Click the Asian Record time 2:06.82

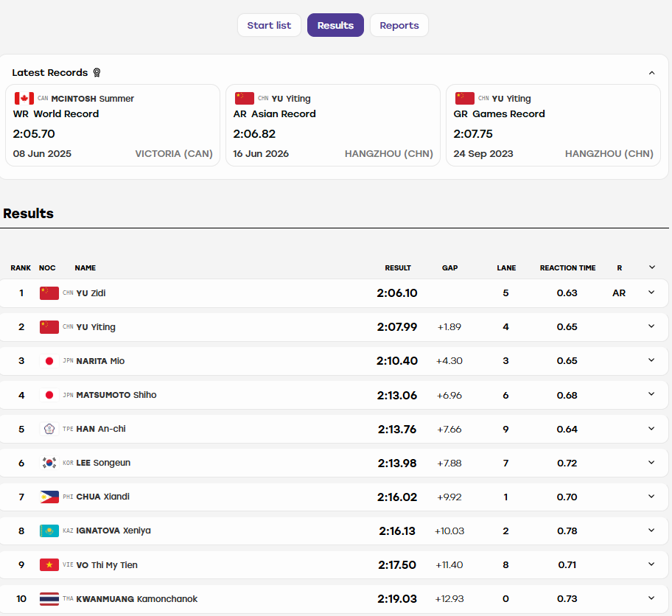pyautogui.click(x=254, y=134)
